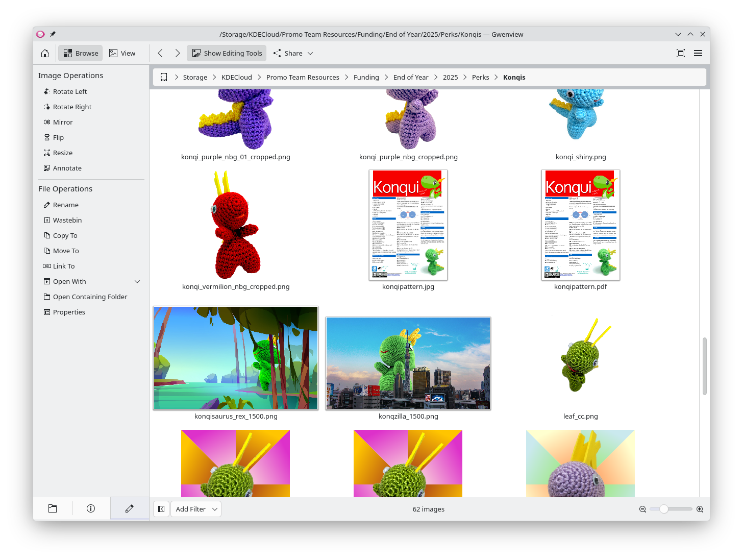The image size is (743, 560).
Task: Open the hamburger application menu
Action: [x=698, y=53]
